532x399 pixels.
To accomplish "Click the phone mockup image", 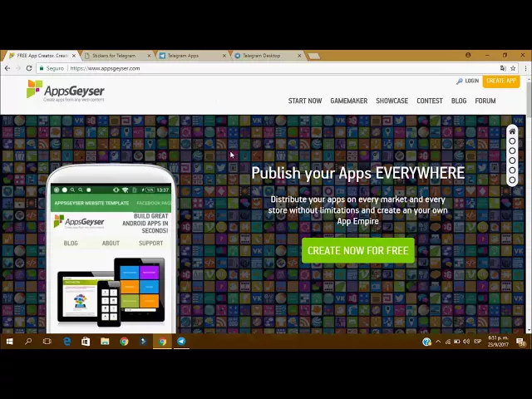I will tap(111, 249).
